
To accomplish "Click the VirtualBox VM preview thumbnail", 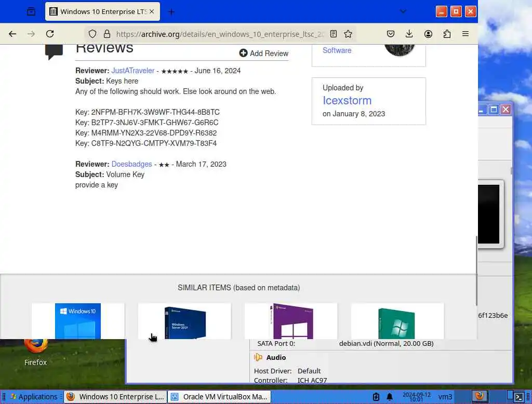I will [489, 214].
